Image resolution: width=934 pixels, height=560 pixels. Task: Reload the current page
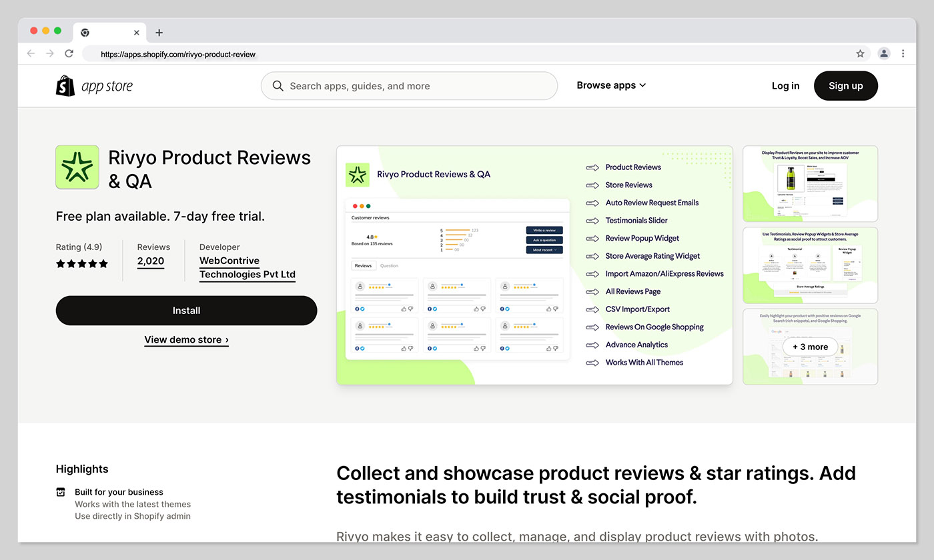point(69,53)
